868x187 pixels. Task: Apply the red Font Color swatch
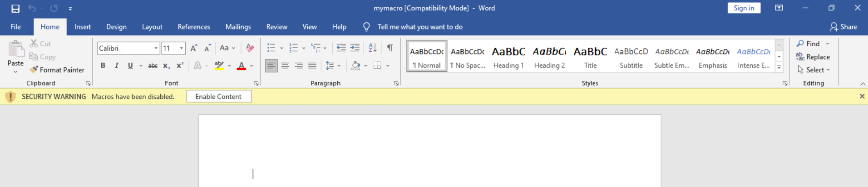tap(242, 66)
